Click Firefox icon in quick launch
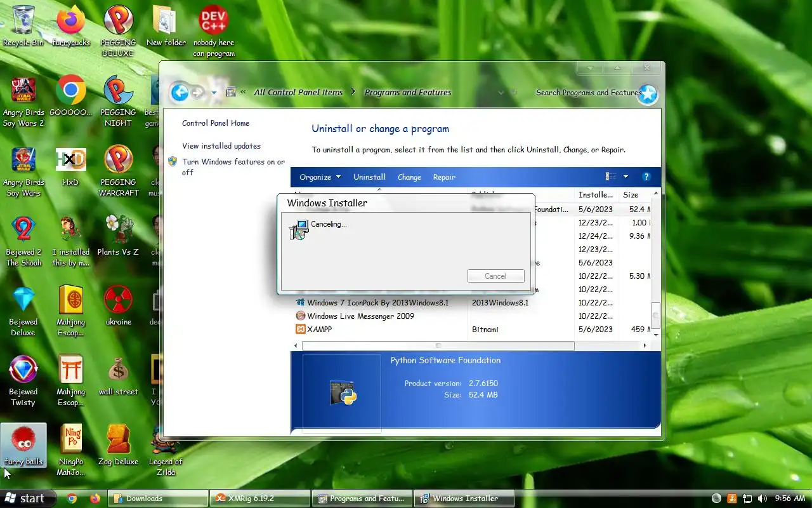 point(95,498)
